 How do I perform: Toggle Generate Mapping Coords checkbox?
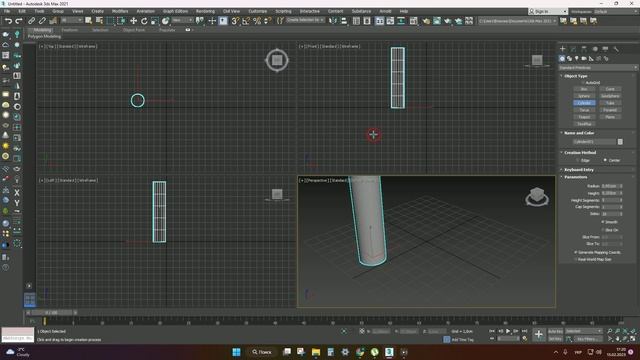coord(576,253)
